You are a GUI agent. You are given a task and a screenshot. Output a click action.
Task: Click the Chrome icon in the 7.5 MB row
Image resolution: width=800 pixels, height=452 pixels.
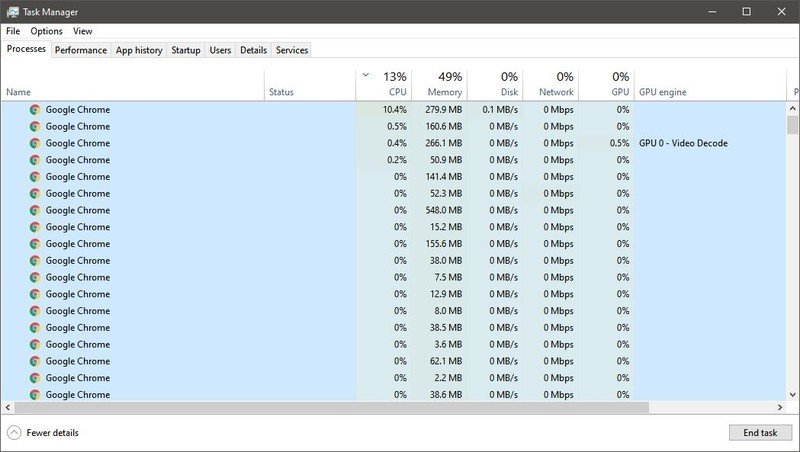click(x=35, y=278)
